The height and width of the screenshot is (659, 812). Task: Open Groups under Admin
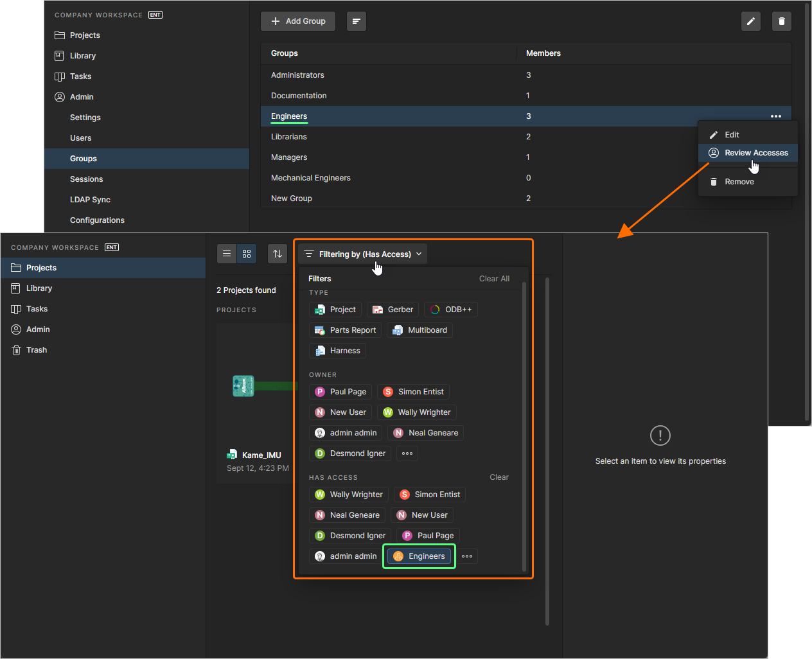coord(146,159)
